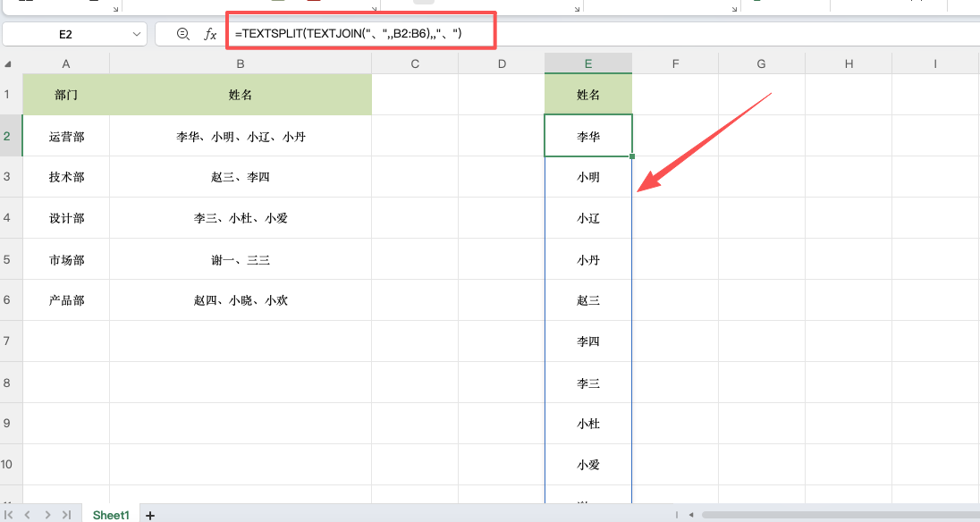The width and height of the screenshot is (980, 522).
Task: Click the plus button to add a new sheet
Action: pyautogui.click(x=150, y=515)
